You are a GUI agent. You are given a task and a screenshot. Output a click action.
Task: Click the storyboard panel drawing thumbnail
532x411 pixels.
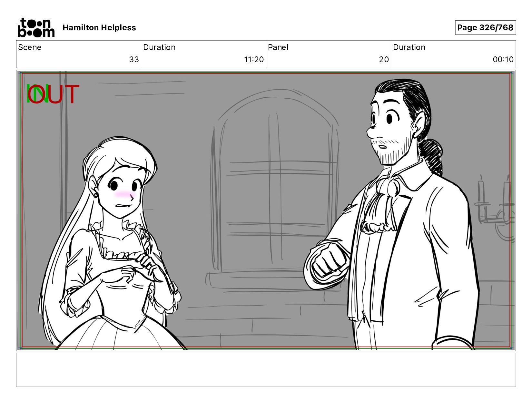[266, 210]
